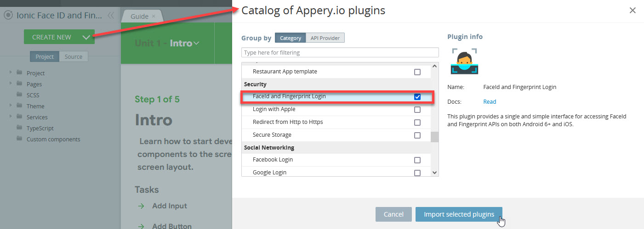Select the TypeScript folder icon
This screenshot has width=644, height=229.
19,128
